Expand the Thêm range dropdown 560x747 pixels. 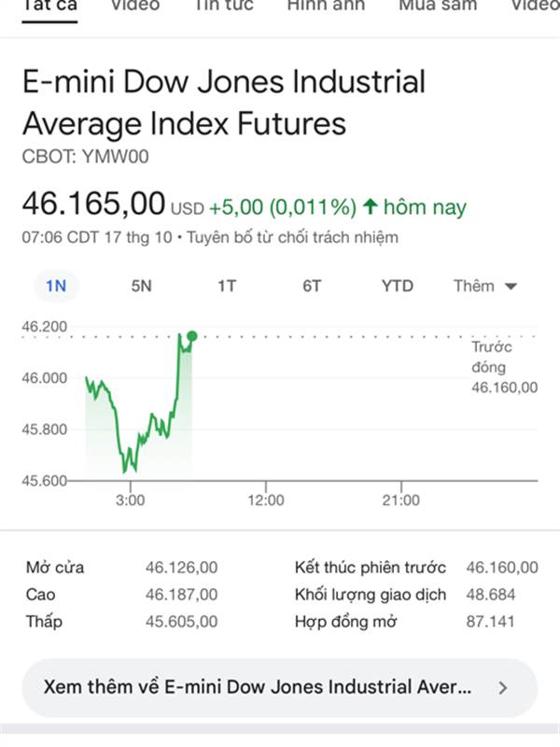pyautogui.click(x=484, y=286)
